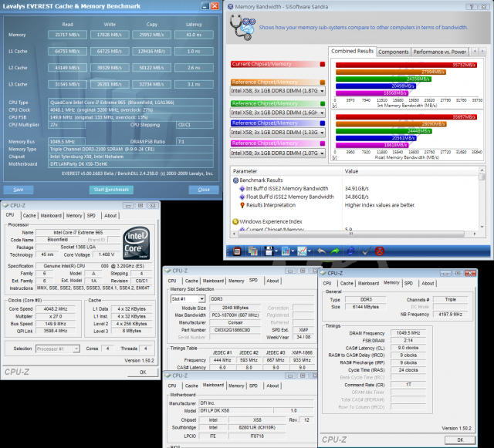The width and height of the screenshot is (494, 448).
Task: Click the floppy disk save icon in Sandra
Action: (269, 251)
